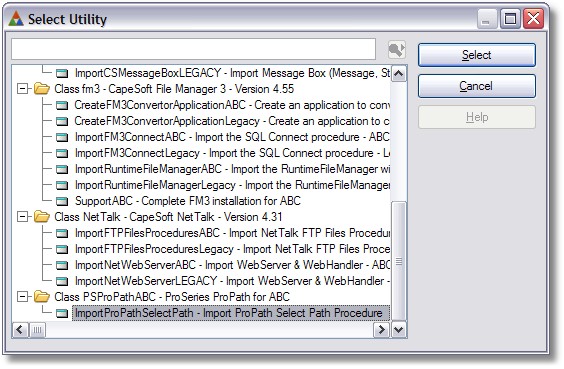Click the ImportProPathSelectPath item icon
Image resolution: width=564 pixels, height=369 pixels.
point(62,313)
